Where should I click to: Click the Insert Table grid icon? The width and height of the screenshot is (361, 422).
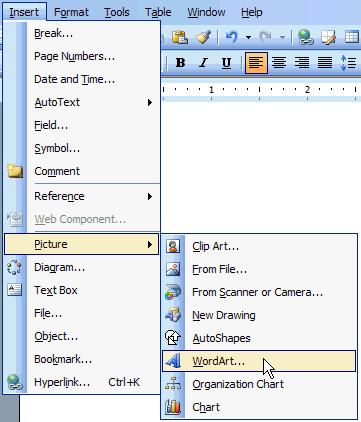(x=352, y=37)
